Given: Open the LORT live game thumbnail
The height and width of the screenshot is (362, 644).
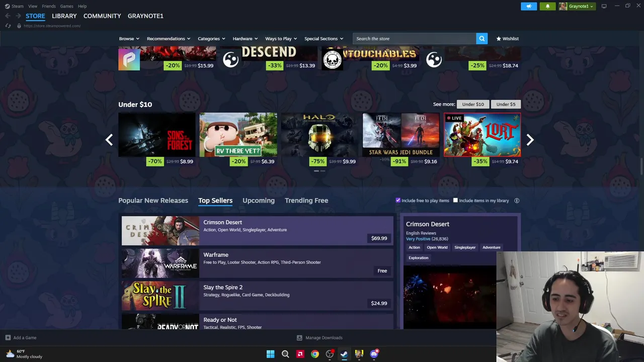Looking at the screenshot, I should [482, 135].
